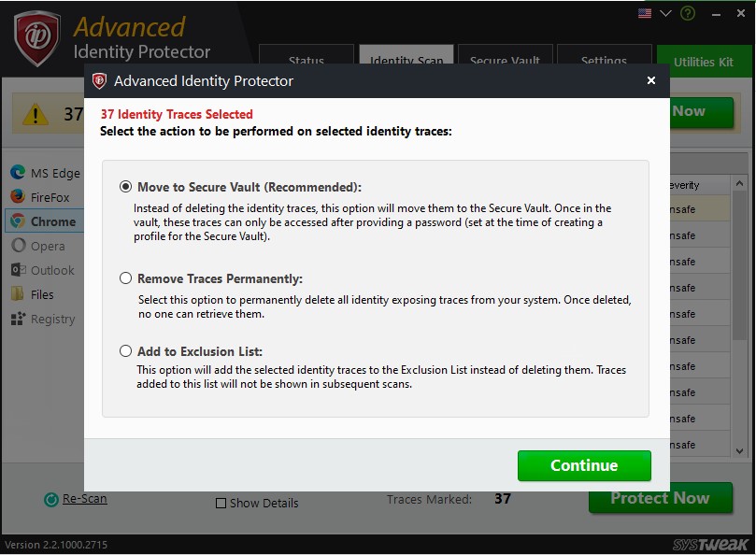The width and height of the screenshot is (756, 555).
Task: Select the MS Edge icon in sidebar
Action: coord(17,173)
